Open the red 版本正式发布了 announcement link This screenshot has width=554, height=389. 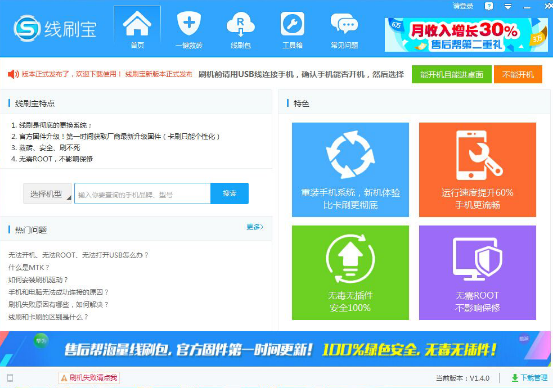pos(71,74)
